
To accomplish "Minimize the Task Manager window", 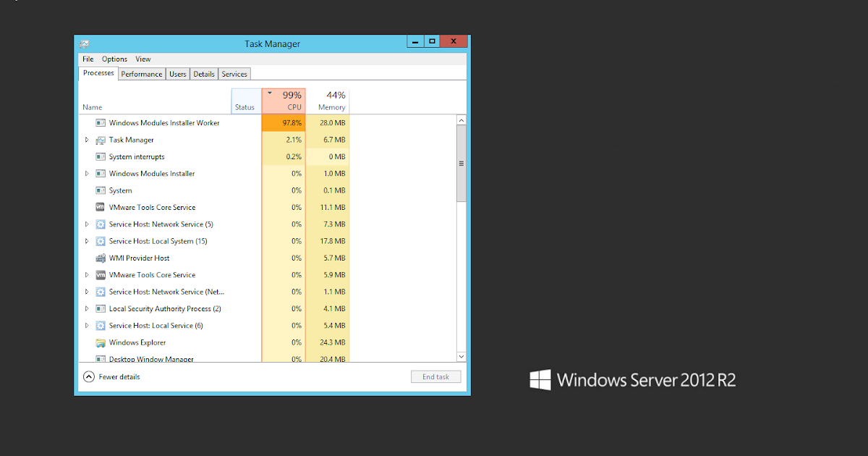I will pos(416,41).
